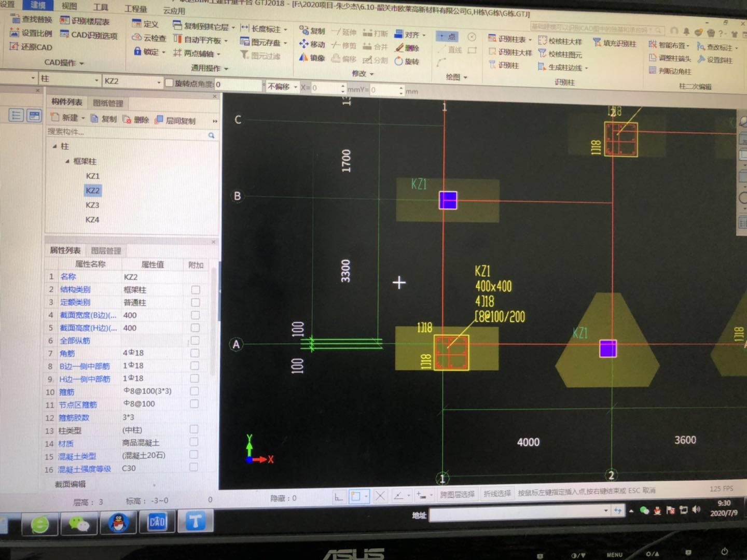This screenshot has width=747, height=560.
Task: Collapse the 框架柱 tree node
Action: coord(67,161)
